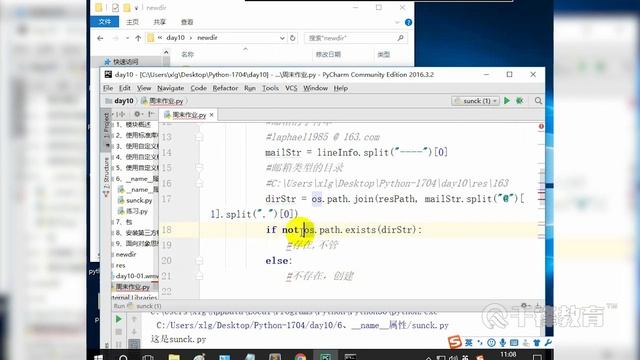
Task: Open the Tools menu
Action: (270, 88)
